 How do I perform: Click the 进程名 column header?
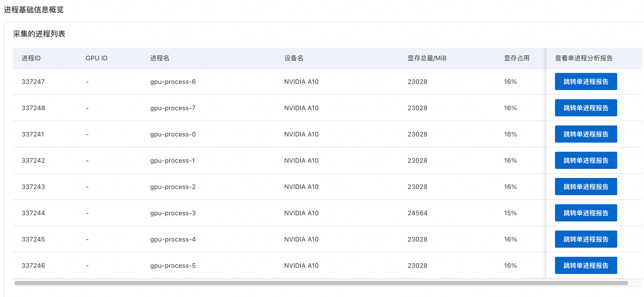tap(160, 58)
